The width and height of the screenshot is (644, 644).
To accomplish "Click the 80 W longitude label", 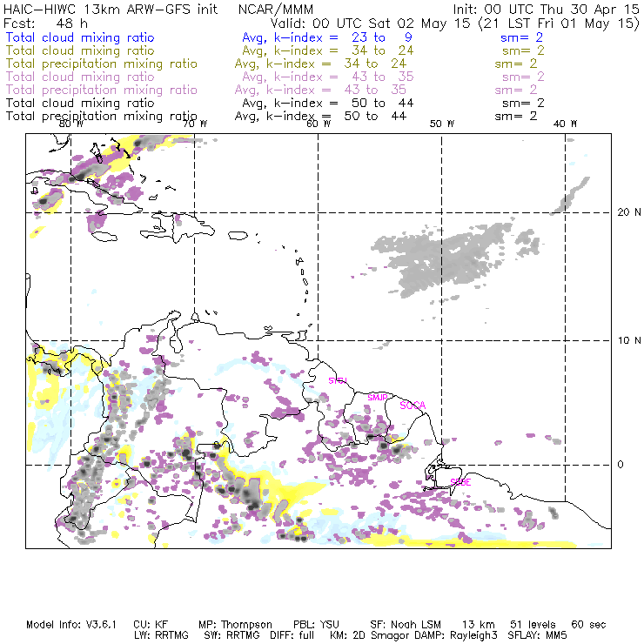I will tap(71, 124).
